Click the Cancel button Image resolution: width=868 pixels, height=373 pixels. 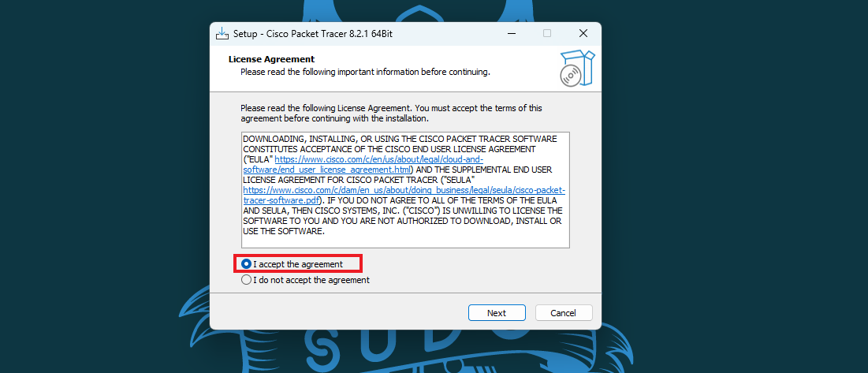tap(564, 313)
